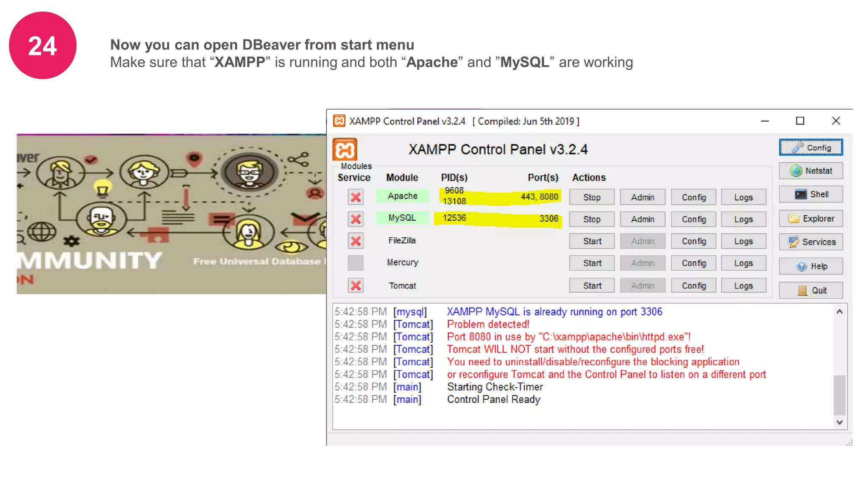The width and height of the screenshot is (868, 488).
Task: Open the Windows Services panel
Action: pos(810,242)
